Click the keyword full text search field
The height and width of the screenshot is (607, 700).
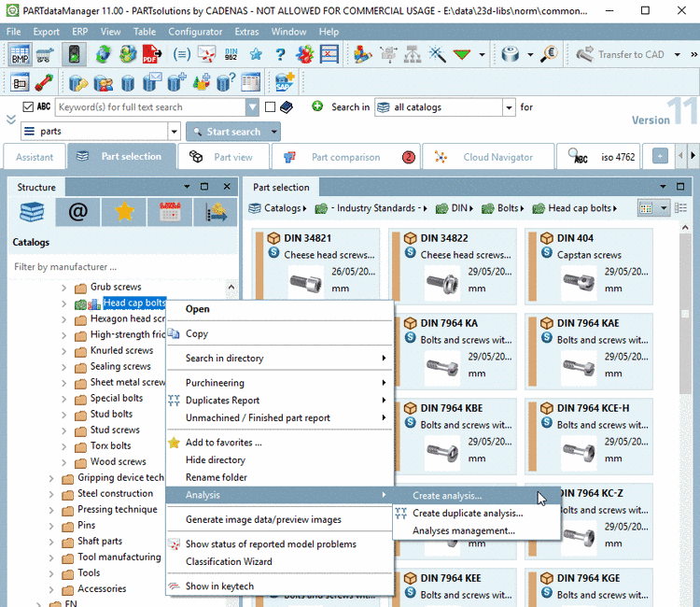tap(150, 107)
